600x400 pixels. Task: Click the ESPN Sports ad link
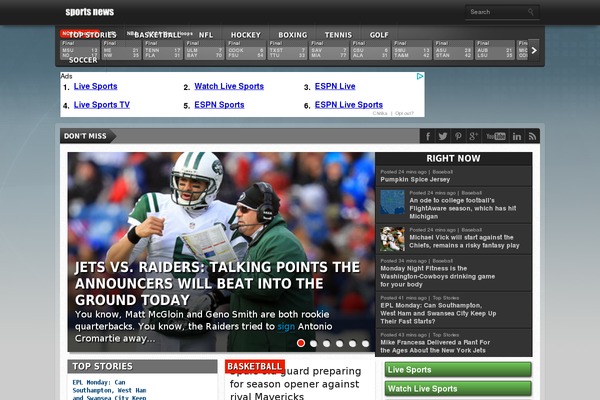coord(219,104)
